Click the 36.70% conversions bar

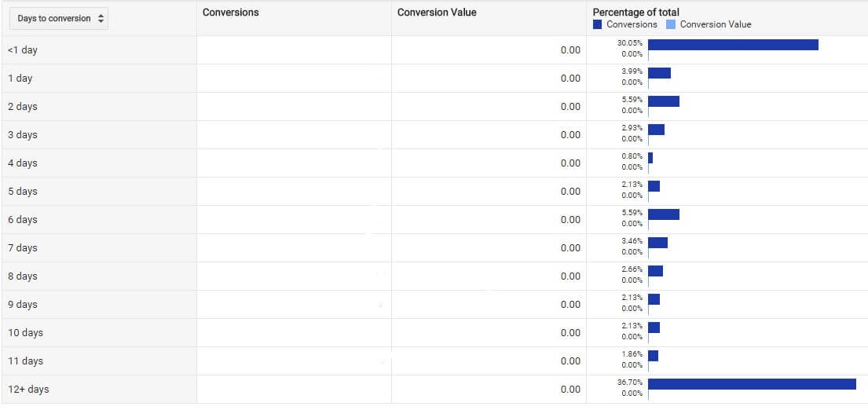pyautogui.click(x=752, y=384)
